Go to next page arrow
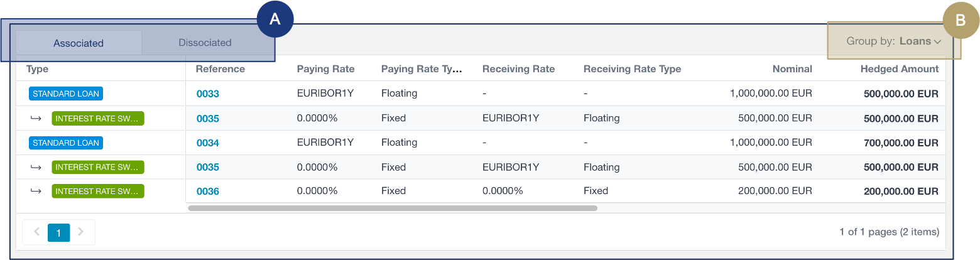The width and height of the screenshot is (980, 260). tap(81, 232)
